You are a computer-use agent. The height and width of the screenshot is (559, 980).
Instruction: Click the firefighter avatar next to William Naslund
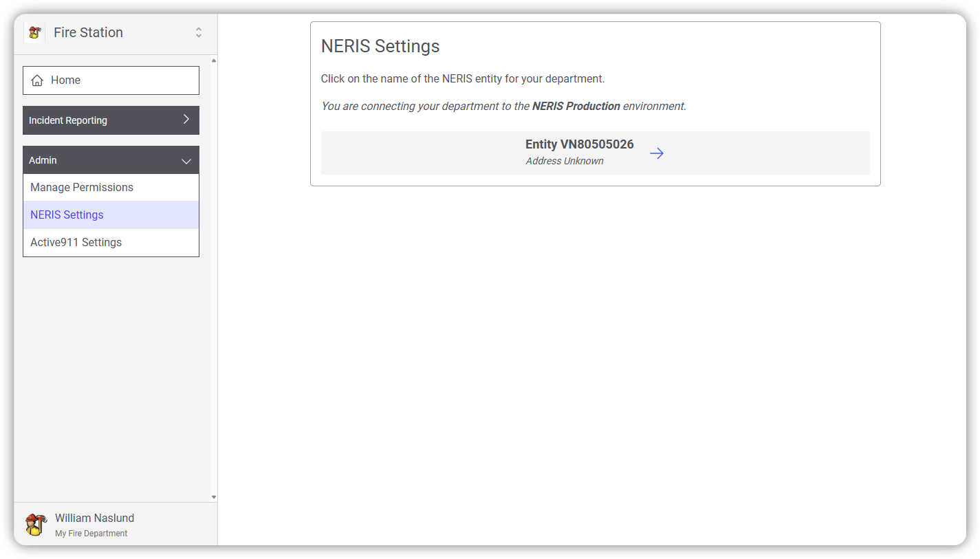point(36,525)
